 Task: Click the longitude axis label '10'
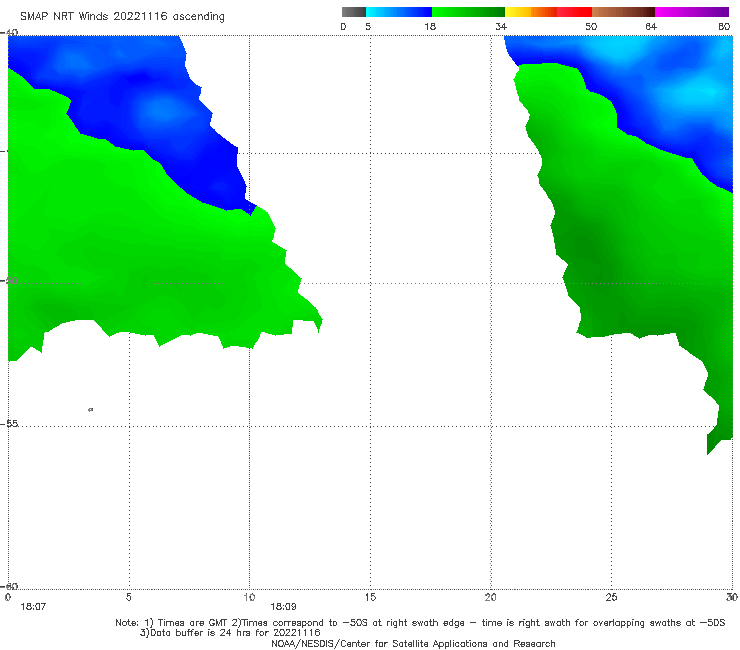pos(249,597)
